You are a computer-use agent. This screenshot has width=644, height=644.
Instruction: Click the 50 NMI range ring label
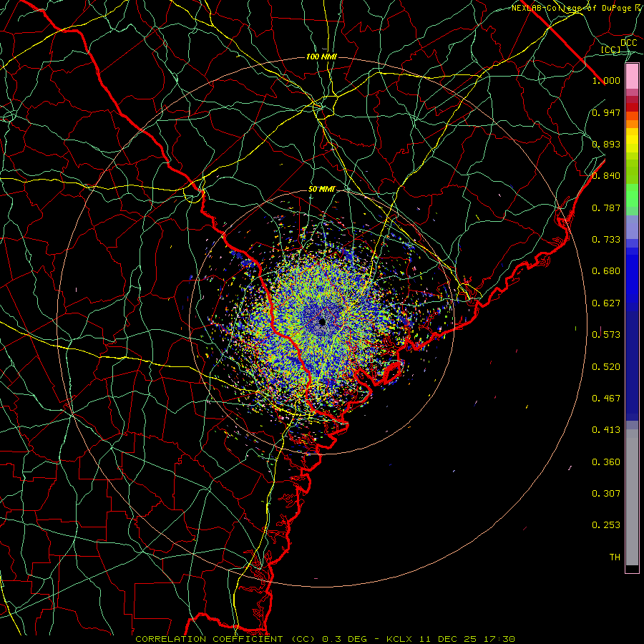tap(321, 190)
